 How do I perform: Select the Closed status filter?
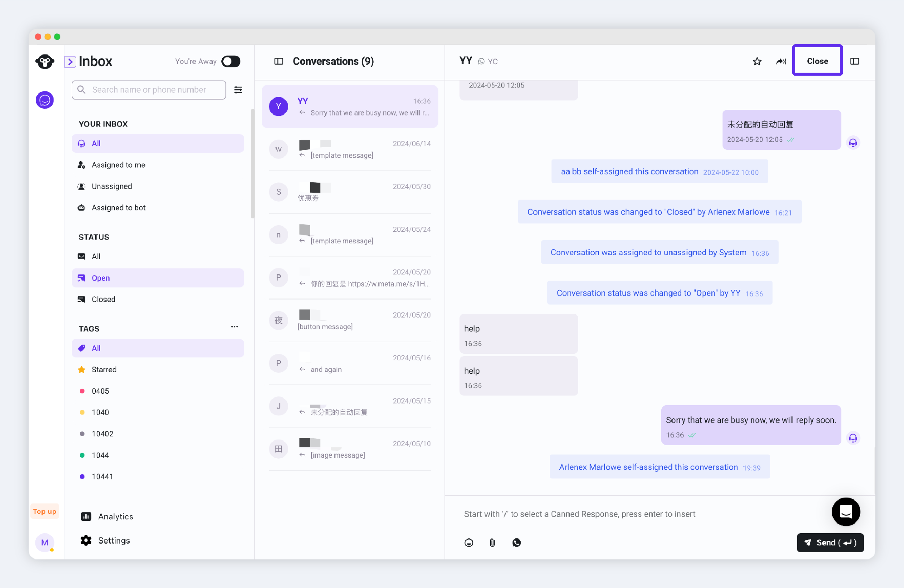[103, 299]
